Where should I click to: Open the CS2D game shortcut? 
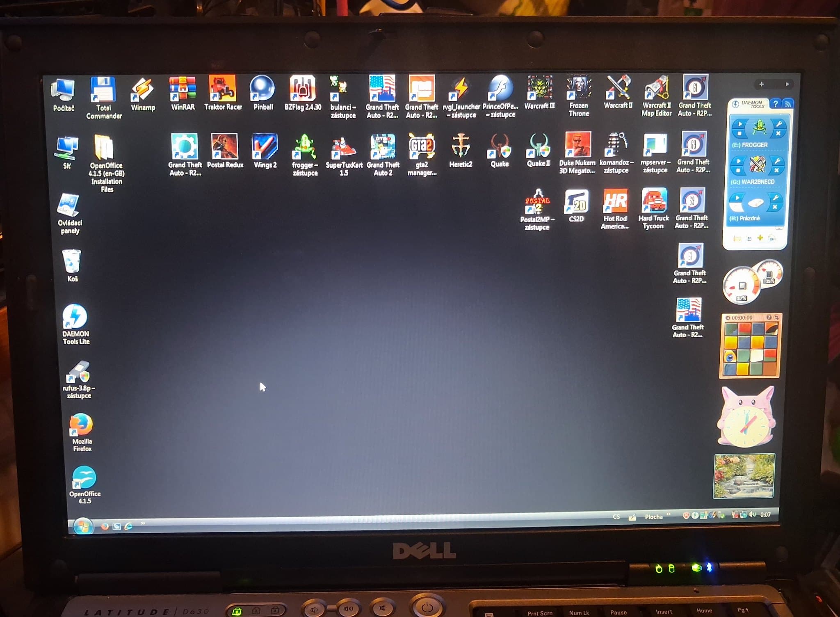576,206
